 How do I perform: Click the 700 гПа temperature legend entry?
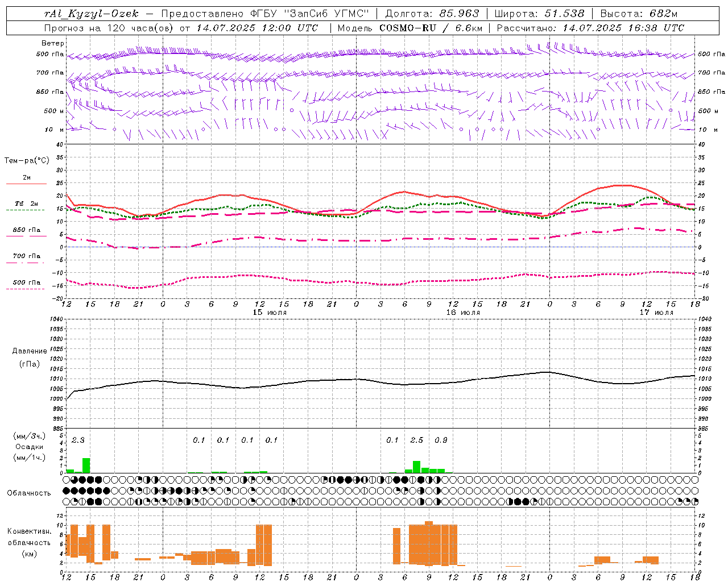tap(27, 256)
